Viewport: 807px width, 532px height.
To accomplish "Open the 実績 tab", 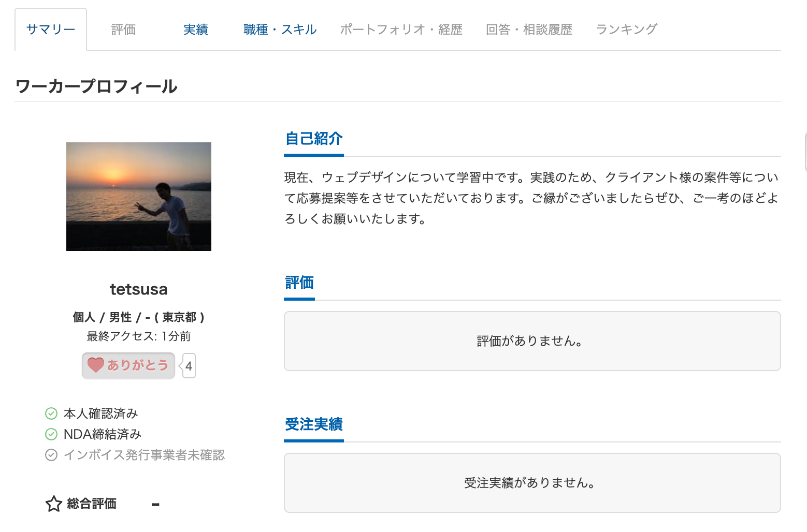I will [x=196, y=29].
